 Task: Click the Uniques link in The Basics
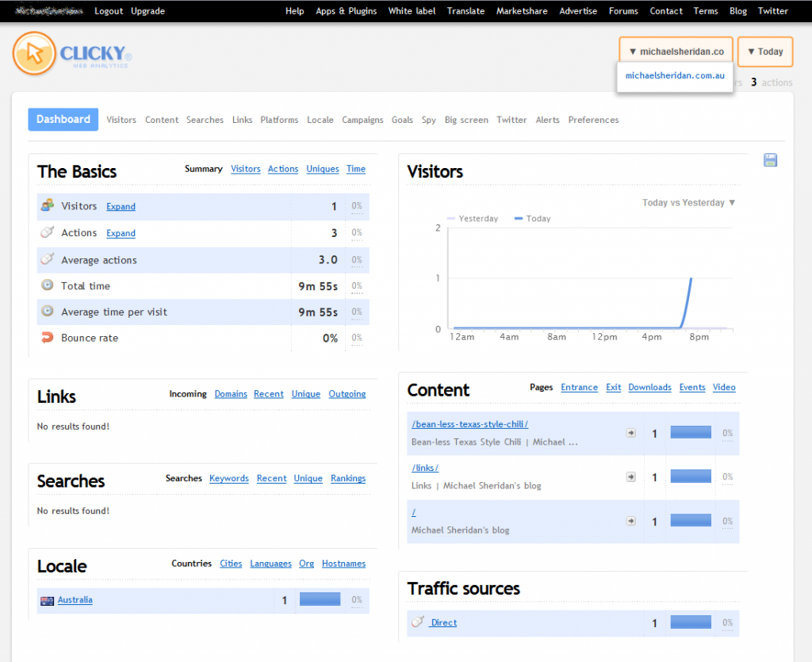pos(323,169)
